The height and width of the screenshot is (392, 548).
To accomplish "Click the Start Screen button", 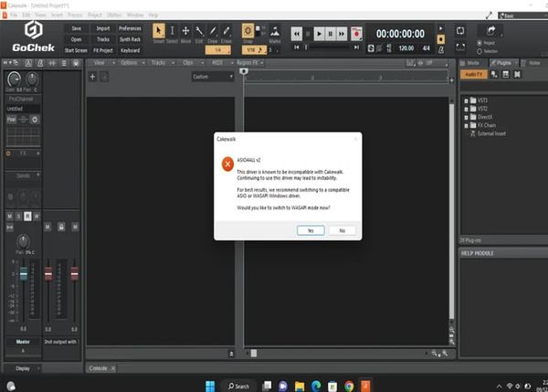I will tap(76, 50).
